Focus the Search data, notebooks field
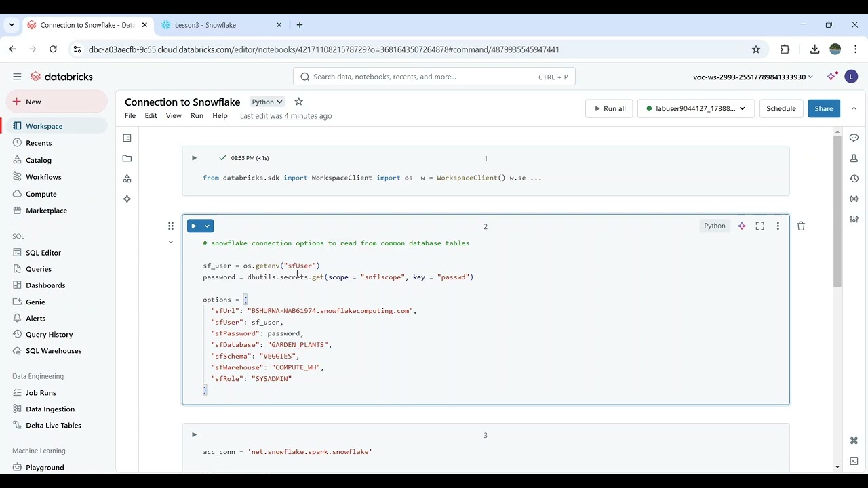The image size is (868, 488). [x=434, y=77]
